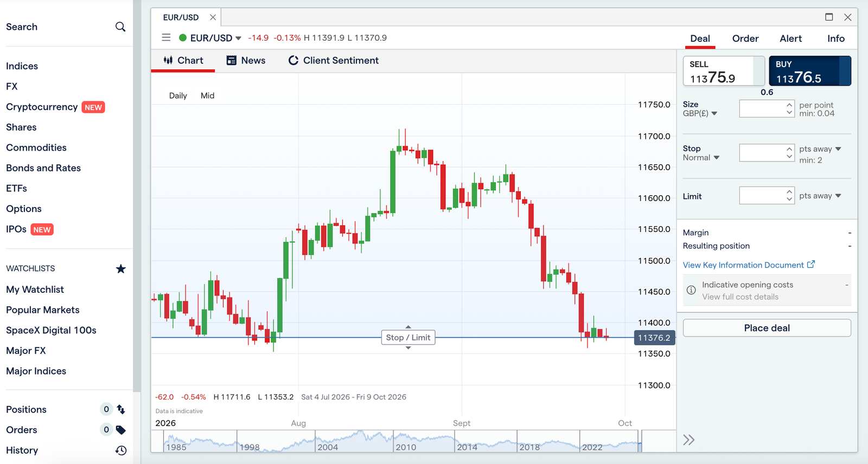This screenshot has width=868, height=464.
Task: Open the Major FX watchlist
Action: tap(26, 351)
